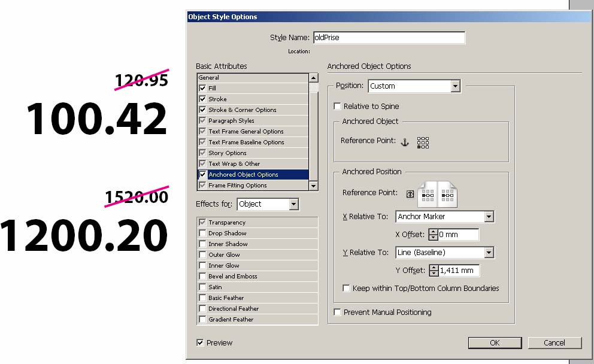Click the Y Offset value field
Image resolution: width=594 pixels, height=364 pixels.
pyautogui.click(x=459, y=271)
